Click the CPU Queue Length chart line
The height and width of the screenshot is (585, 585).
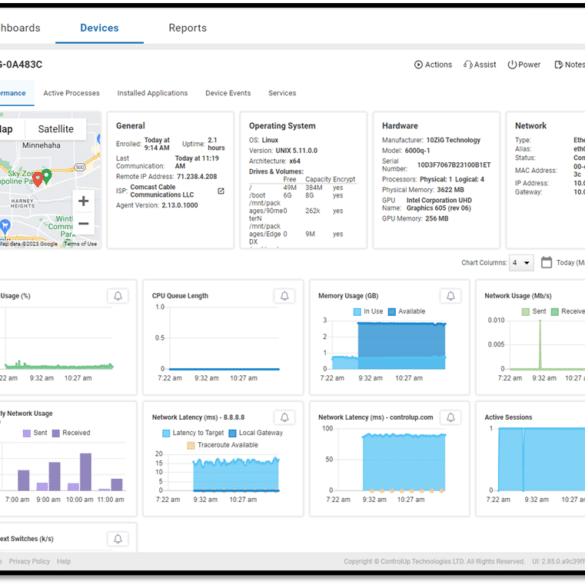[x=224, y=369]
